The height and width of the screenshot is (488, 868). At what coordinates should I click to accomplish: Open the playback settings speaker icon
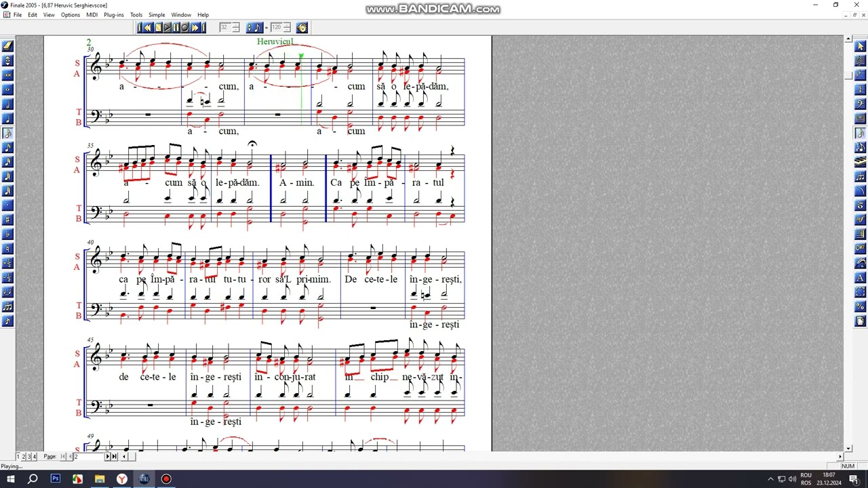coord(302,28)
